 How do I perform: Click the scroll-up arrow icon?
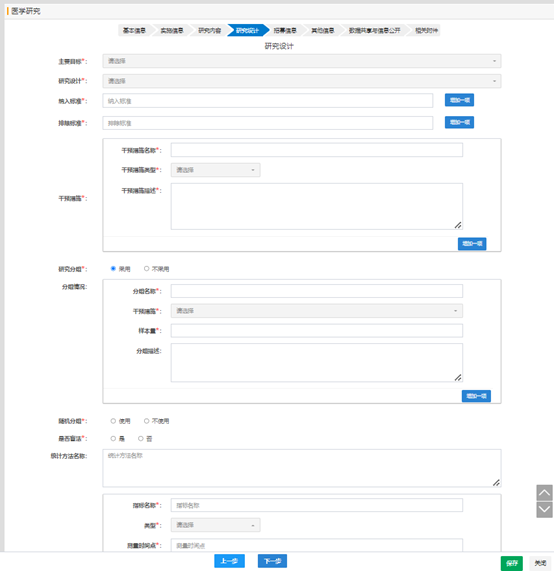pos(544,493)
